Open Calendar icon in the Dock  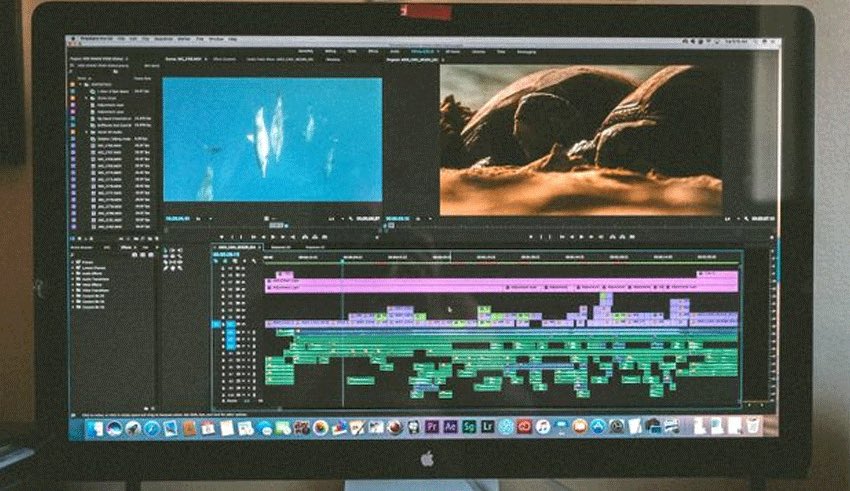click(x=207, y=429)
